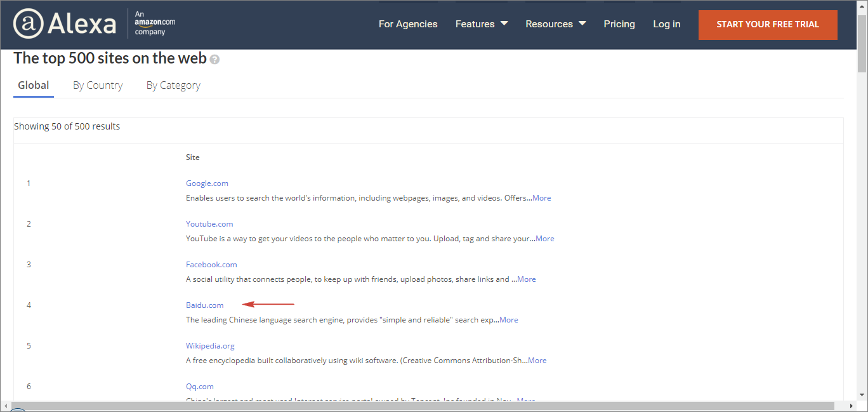Open the Wikipedia.org site link

[x=210, y=346]
